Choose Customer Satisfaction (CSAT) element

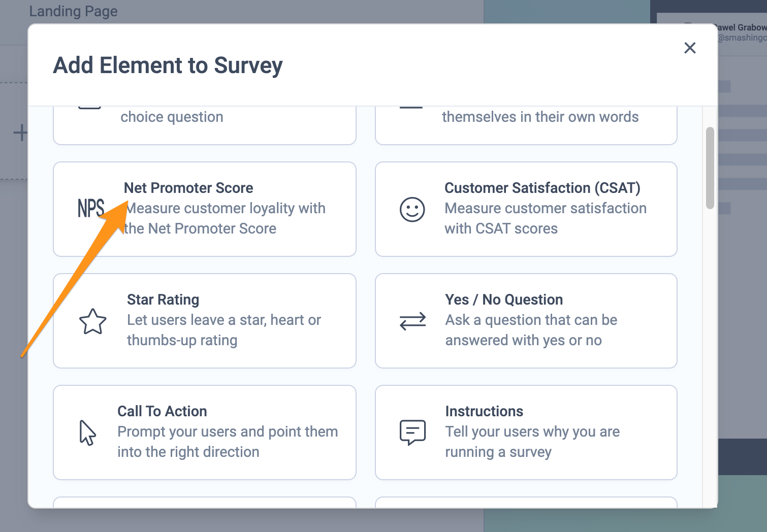(x=542, y=188)
